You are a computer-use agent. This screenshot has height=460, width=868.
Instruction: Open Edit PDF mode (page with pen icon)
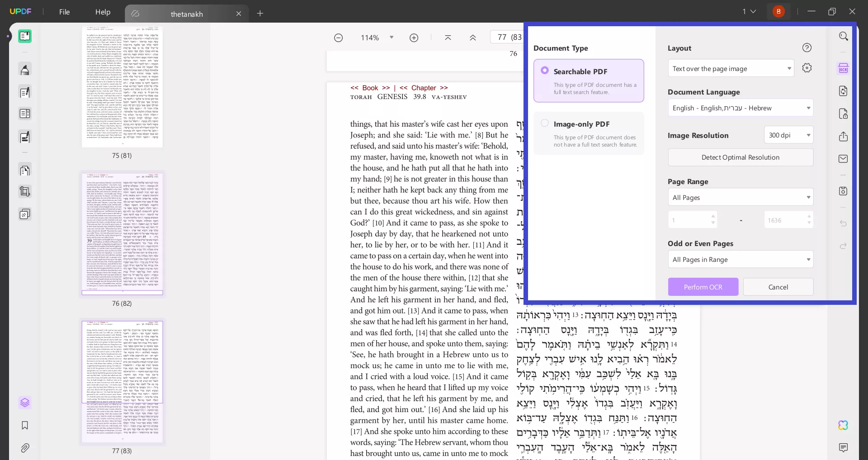25,92
